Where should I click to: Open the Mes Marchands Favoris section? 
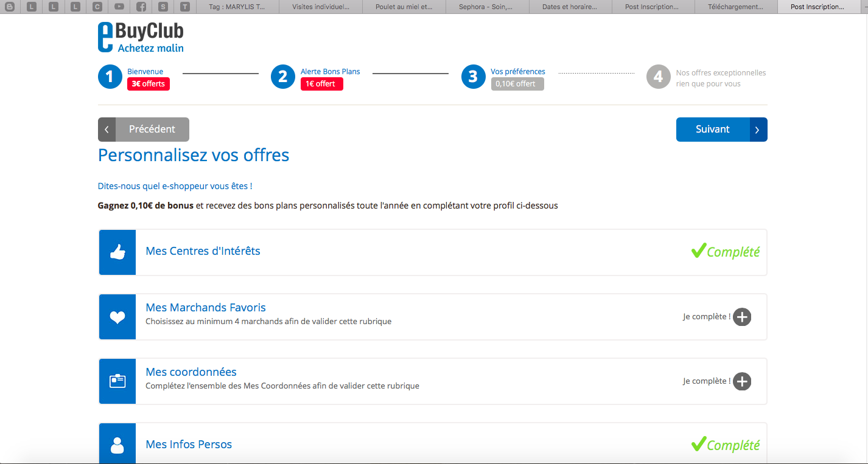tap(206, 307)
